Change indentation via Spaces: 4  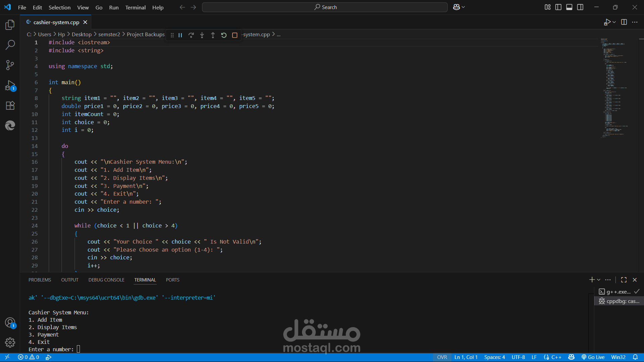tap(495, 357)
